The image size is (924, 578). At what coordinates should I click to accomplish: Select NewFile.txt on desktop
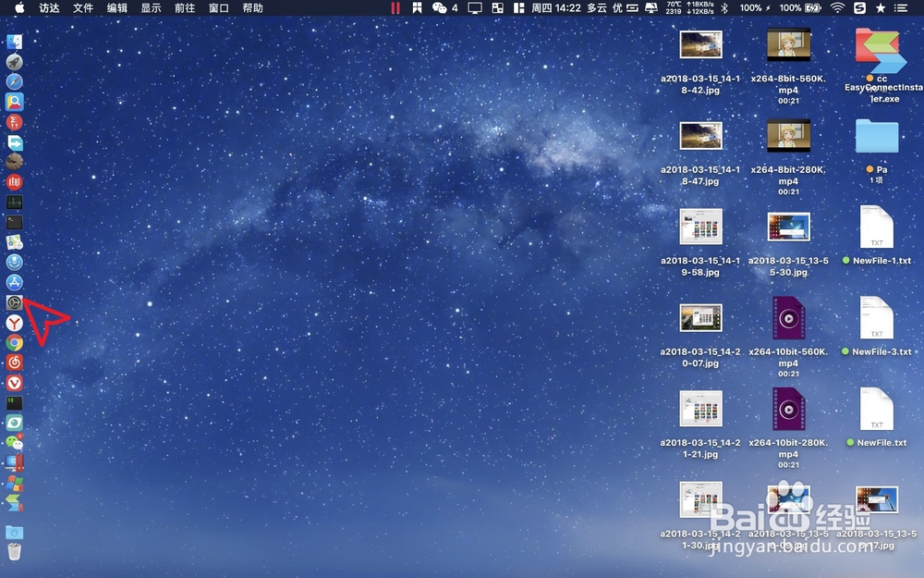(x=877, y=409)
